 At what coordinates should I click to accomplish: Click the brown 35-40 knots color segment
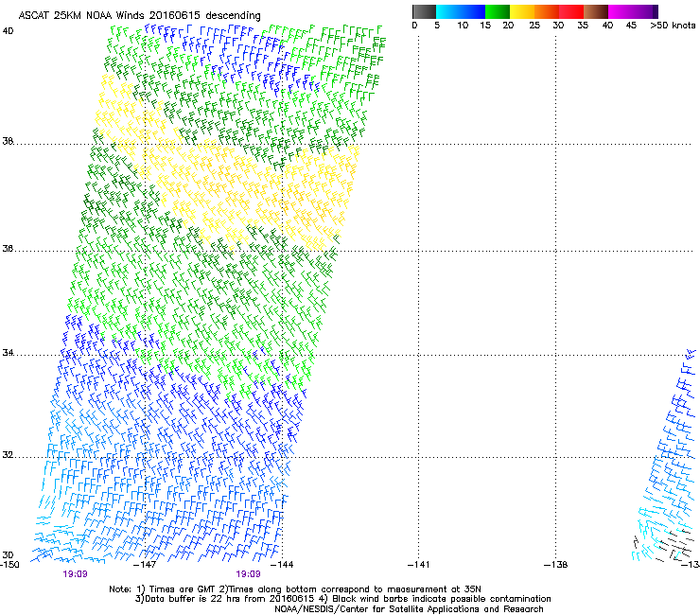click(x=596, y=11)
